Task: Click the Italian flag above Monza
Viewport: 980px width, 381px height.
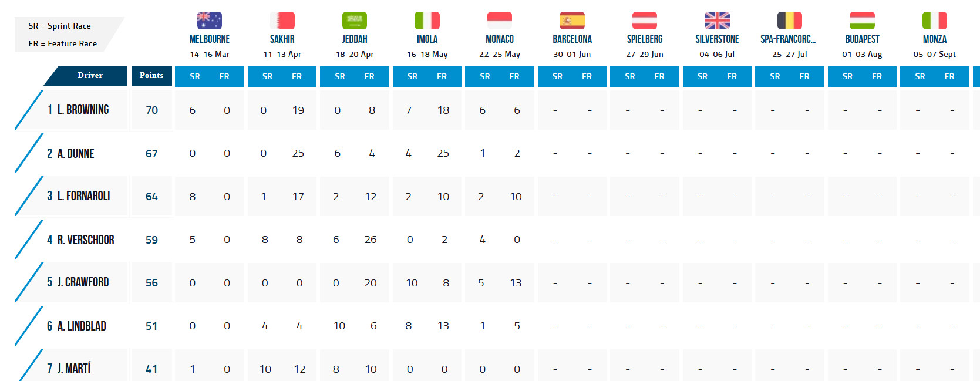Action: [x=935, y=21]
